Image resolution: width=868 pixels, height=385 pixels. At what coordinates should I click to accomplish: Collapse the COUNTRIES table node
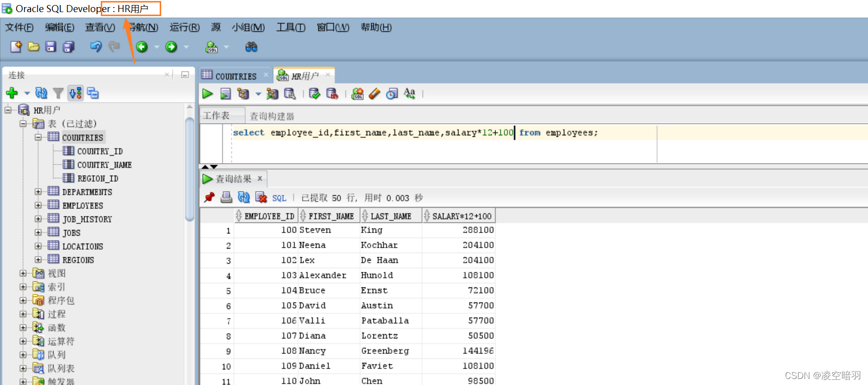[38, 137]
